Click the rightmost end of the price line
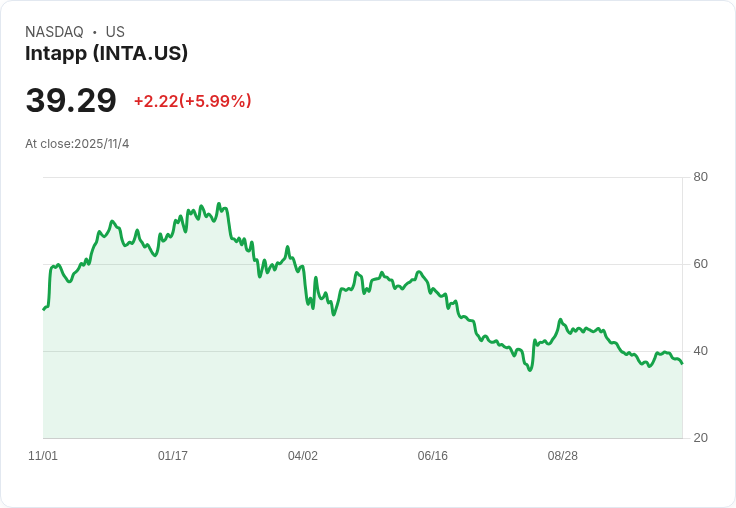736x508 pixels. [682, 363]
